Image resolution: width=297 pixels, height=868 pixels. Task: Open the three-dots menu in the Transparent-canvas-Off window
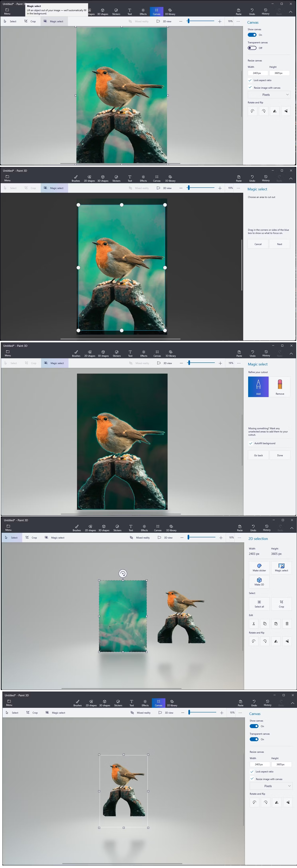238,21
